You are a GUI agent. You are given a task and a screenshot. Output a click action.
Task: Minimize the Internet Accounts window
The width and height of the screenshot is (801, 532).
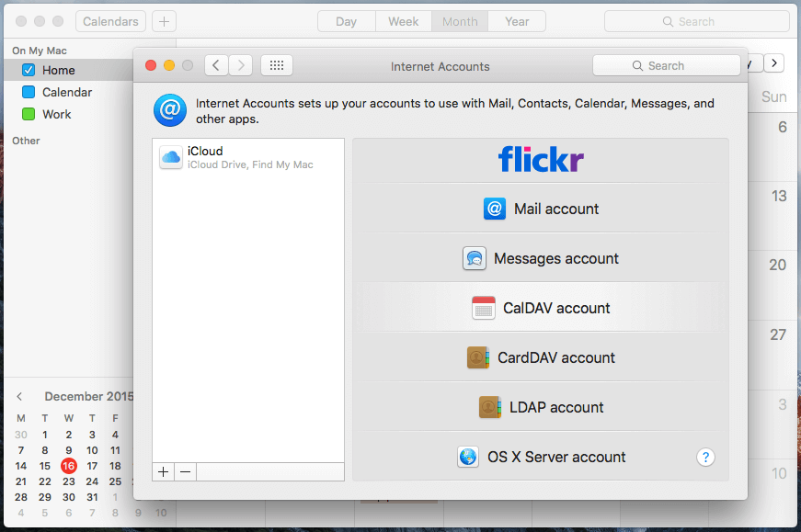coord(169,65)
